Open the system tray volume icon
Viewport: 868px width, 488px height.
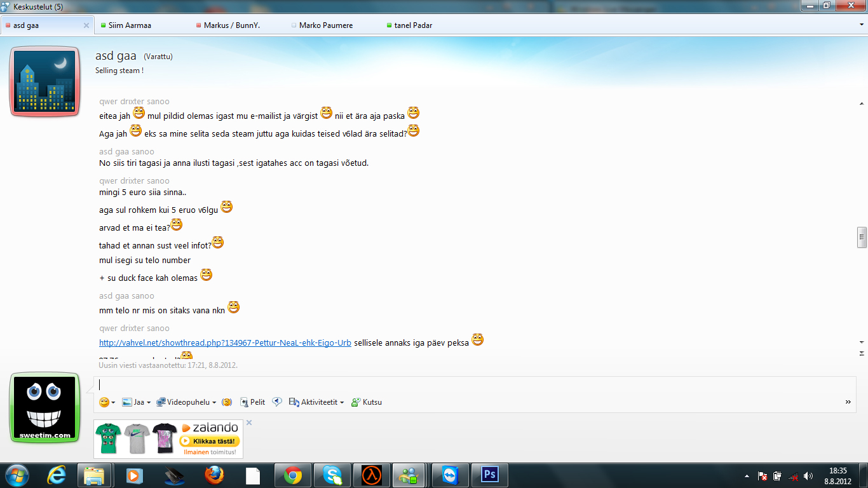pyautogui.click(x=808, y=476)
